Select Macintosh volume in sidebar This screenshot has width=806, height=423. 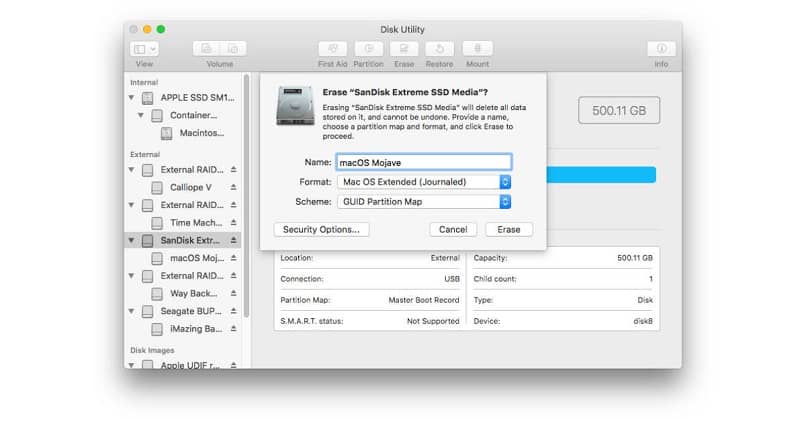point(200,133)
